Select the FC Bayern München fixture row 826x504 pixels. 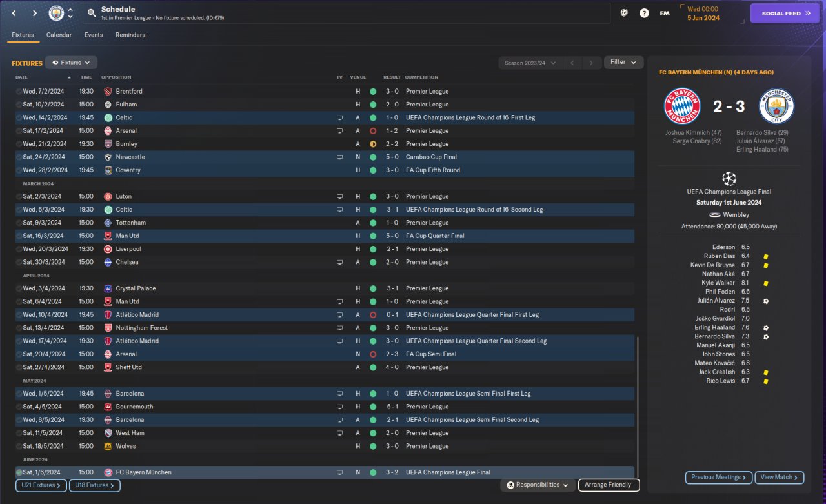pos(325,472)
